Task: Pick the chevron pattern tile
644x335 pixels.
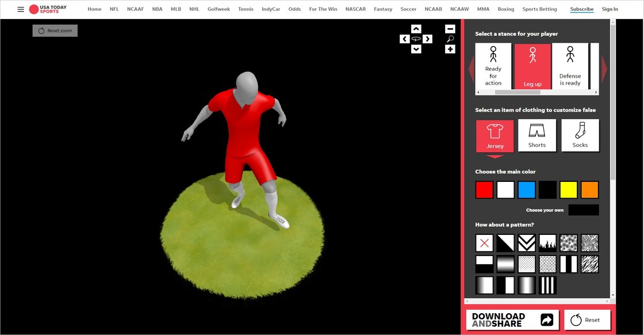Action: coord(527,243)
